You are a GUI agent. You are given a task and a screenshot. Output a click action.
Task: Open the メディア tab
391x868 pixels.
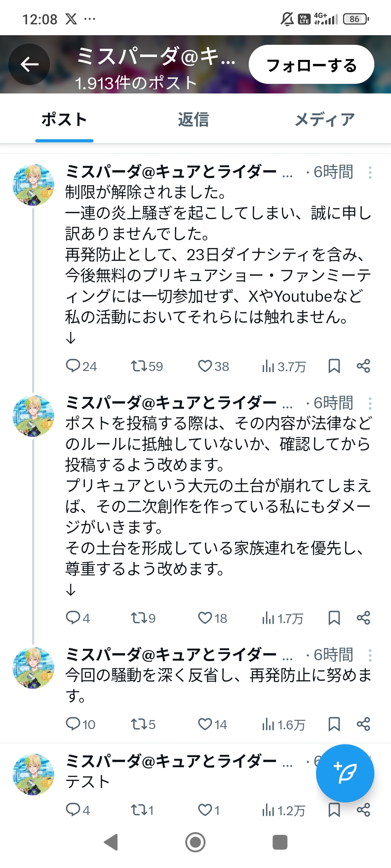pyautogui.click(x=325, y=120)
